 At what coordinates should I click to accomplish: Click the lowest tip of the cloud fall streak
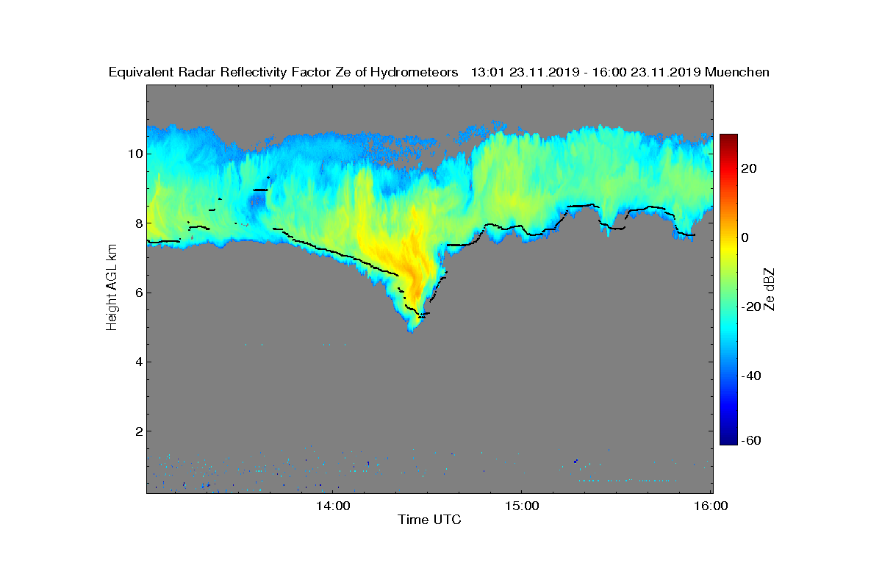(412, 329)
